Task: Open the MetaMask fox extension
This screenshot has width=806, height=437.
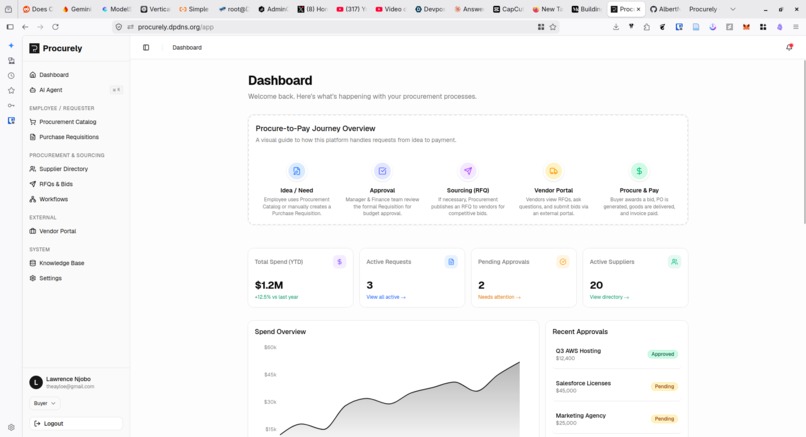Action: [746, 27]
